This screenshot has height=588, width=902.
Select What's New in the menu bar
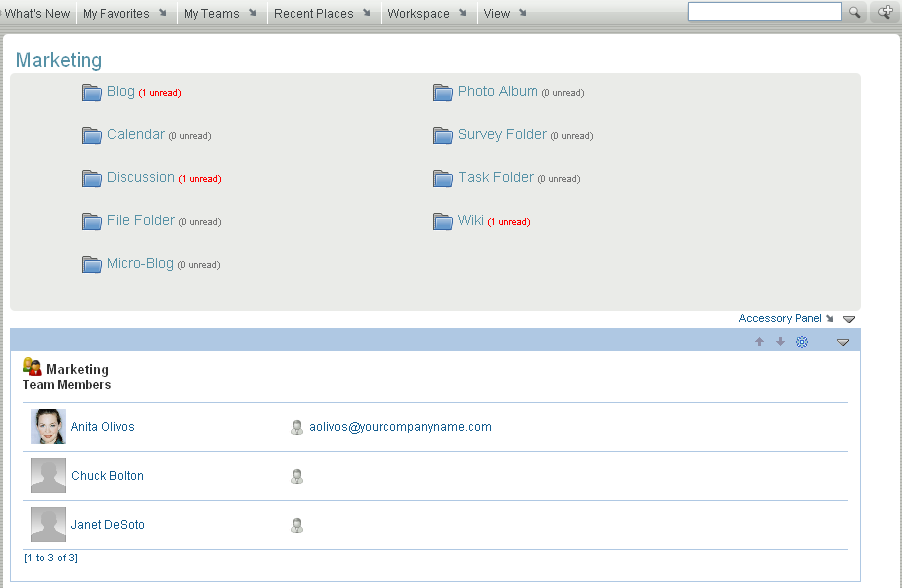(36, 13)
